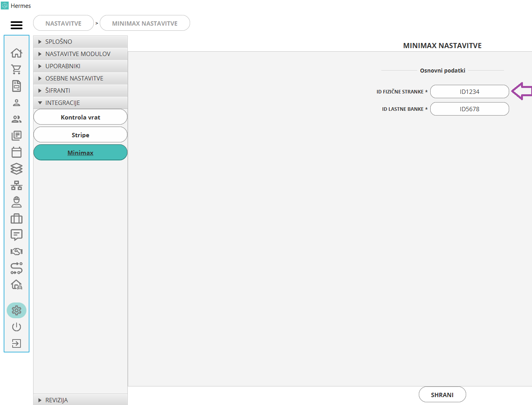Expand OSEBNE NASTAVITVE section
The width and height of the screenshot is (532, 405).
[80, 78]
